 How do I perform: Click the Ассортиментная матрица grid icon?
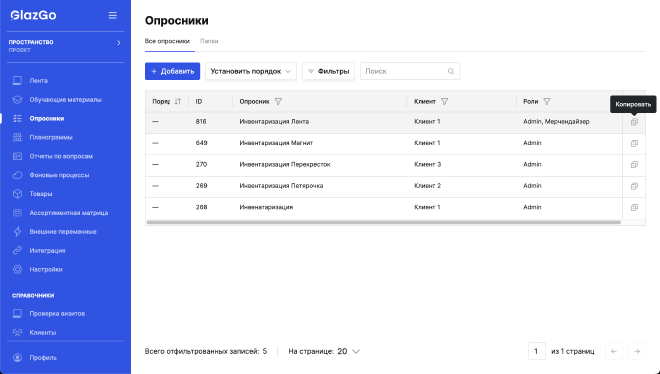pos(17,213)
